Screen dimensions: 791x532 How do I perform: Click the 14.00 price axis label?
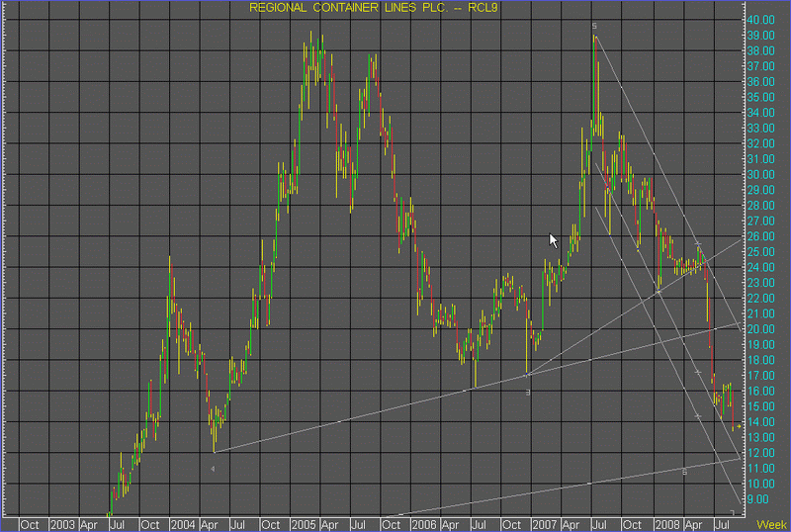tap(760, 421)
